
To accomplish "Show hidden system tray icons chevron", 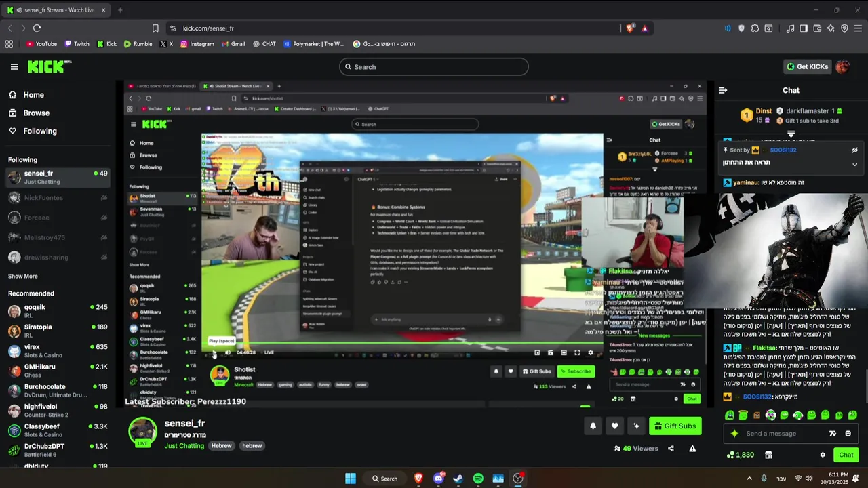I will (x=749, y=479).
